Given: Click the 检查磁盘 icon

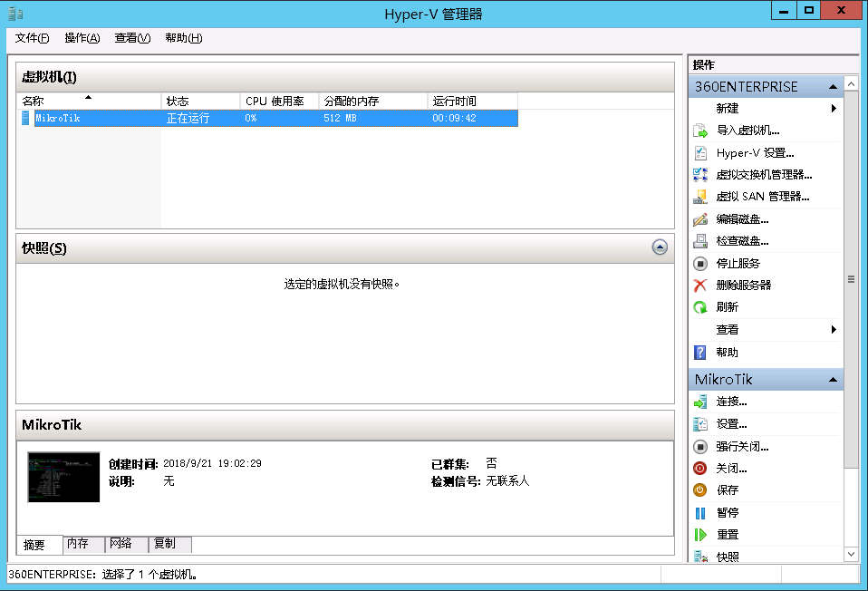Looking at the screenshot, I should pos(700,241).
